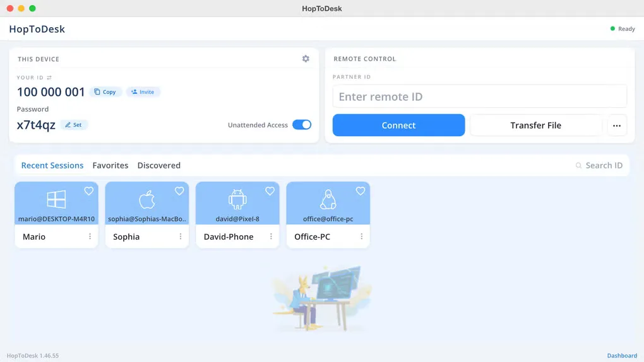644x362 pixels.
Task: Click david@Pixel-8 address text
Action: click(x=237, y=219)
